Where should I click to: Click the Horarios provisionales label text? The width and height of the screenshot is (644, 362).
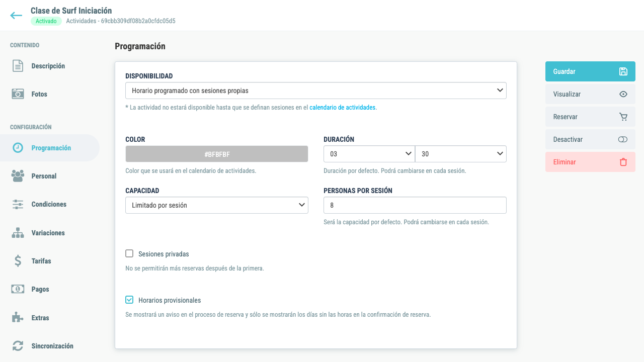[170, 300]
